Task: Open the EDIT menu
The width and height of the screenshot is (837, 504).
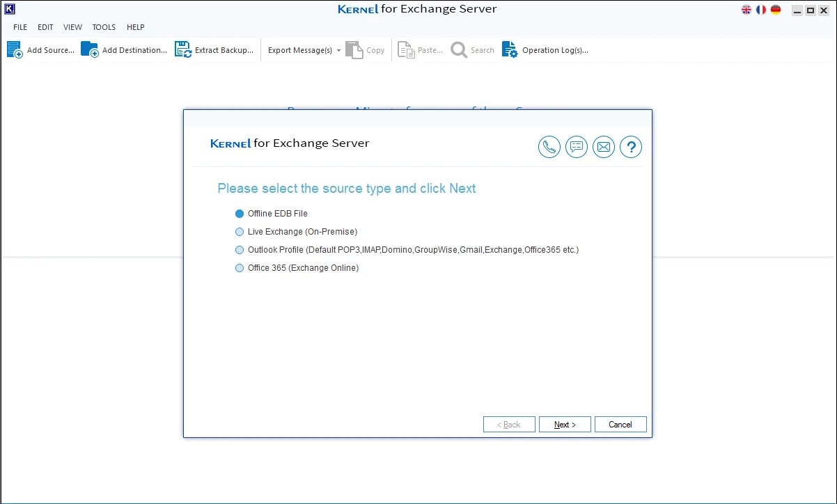Action: pos(45,27)
